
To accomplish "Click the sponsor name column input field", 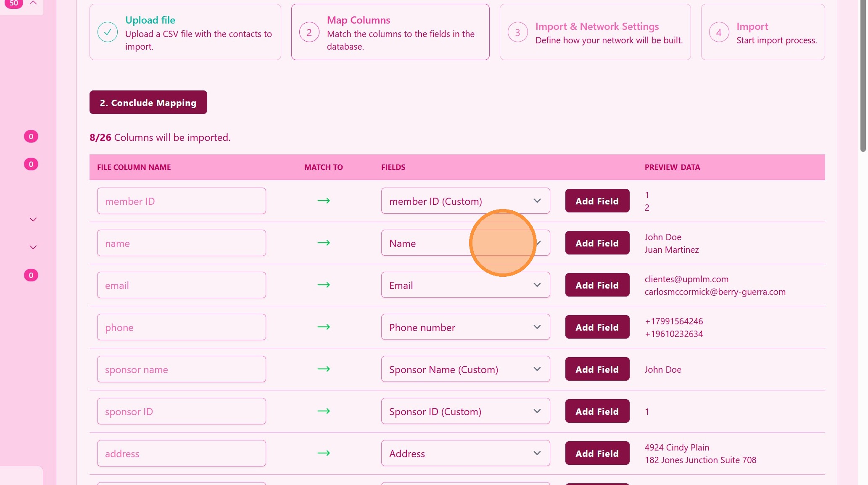I will (x=181, y=369).
